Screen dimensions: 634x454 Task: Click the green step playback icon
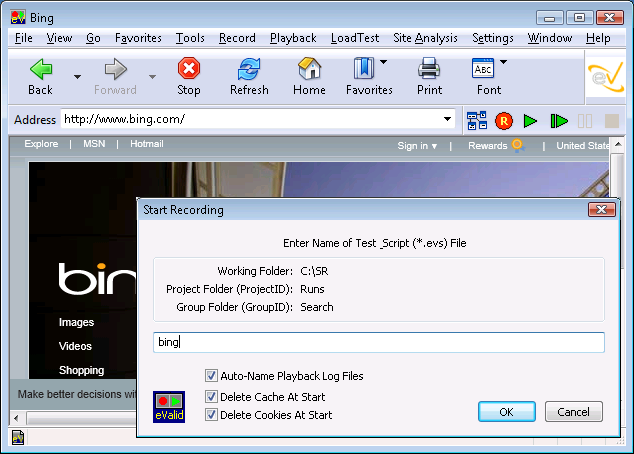point(559,121)
